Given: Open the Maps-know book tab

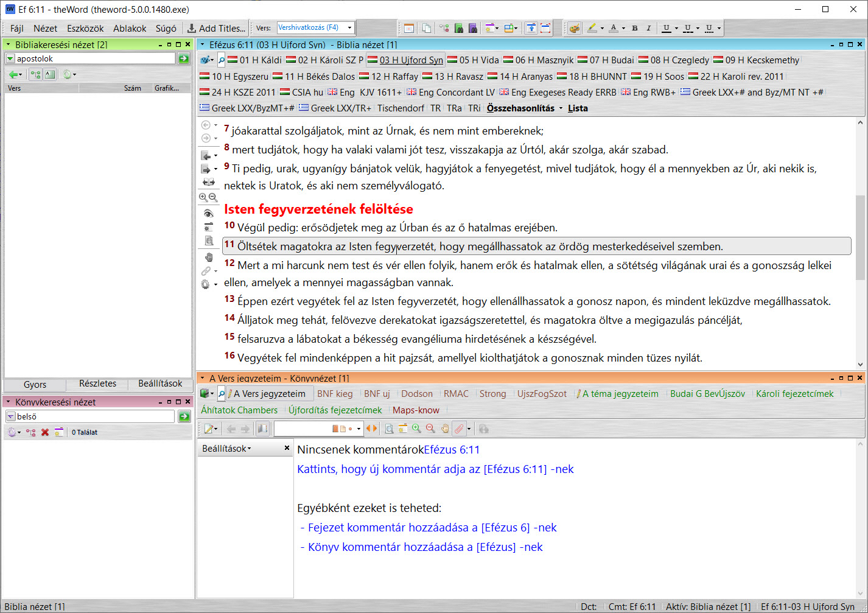Looking at the screenshot, I should (416, 410).
